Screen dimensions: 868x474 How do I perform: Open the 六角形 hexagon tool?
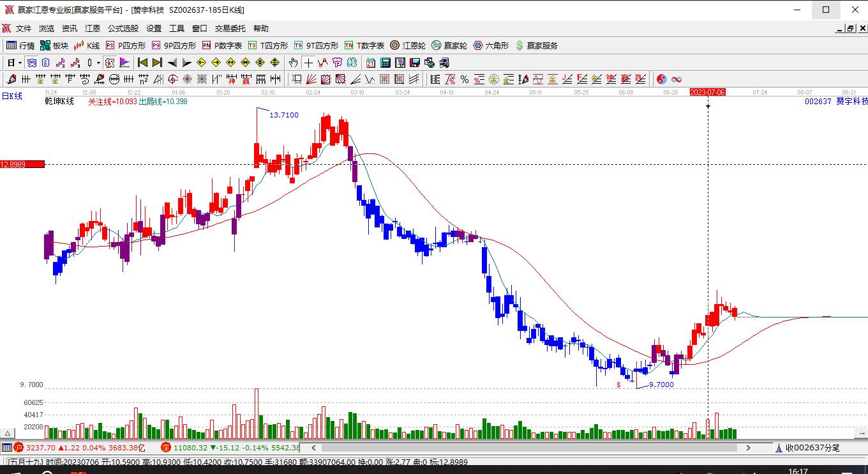pos(491,45)
